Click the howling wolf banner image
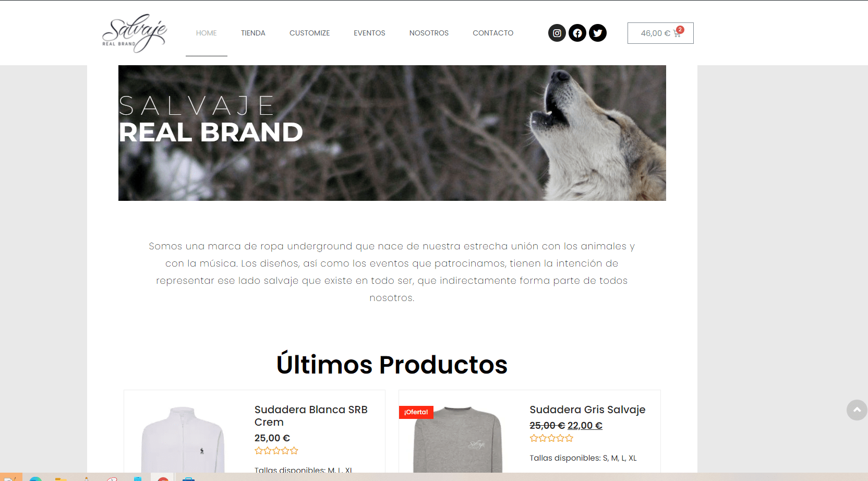The width and height of the screenshot is (868, 481). [392, 133]
